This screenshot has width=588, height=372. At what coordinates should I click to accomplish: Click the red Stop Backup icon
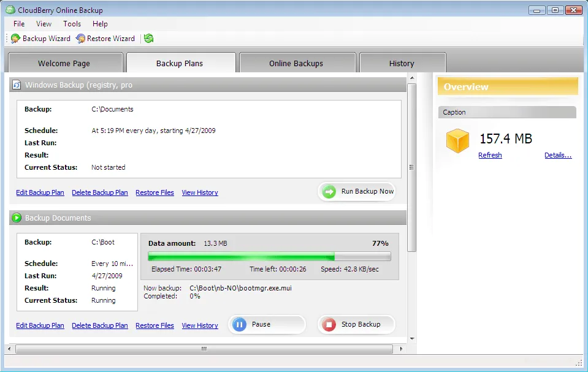click(327, 324)
